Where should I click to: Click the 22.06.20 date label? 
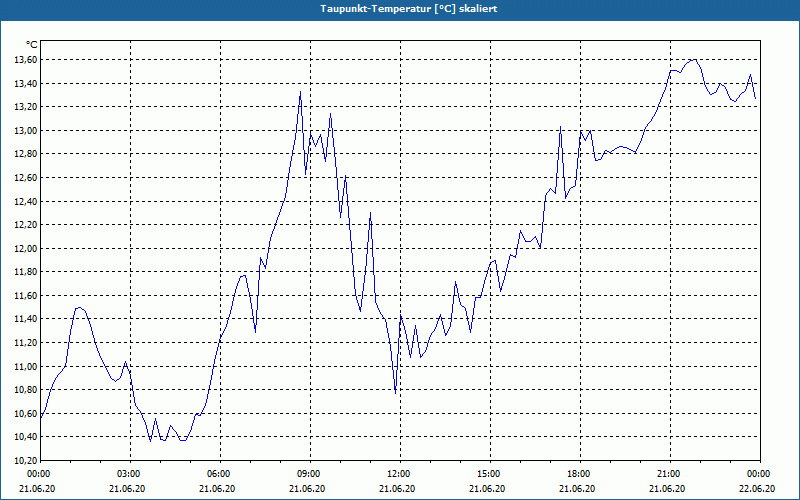pos(757,488)
